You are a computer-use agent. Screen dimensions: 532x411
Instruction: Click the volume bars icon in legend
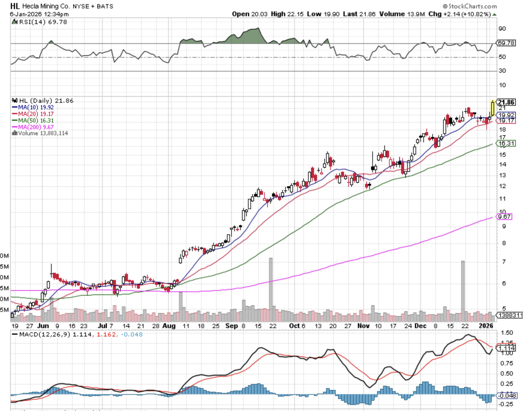tap(14, 133)
